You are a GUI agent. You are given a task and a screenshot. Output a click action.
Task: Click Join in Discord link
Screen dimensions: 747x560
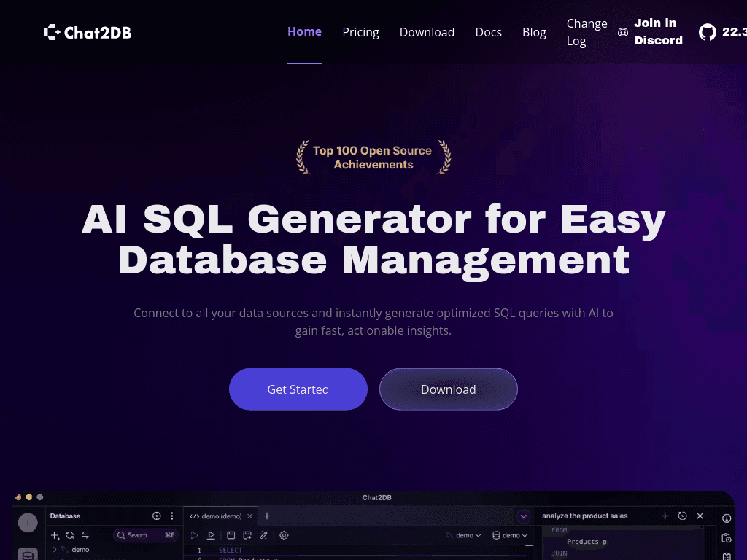[659, 32]
